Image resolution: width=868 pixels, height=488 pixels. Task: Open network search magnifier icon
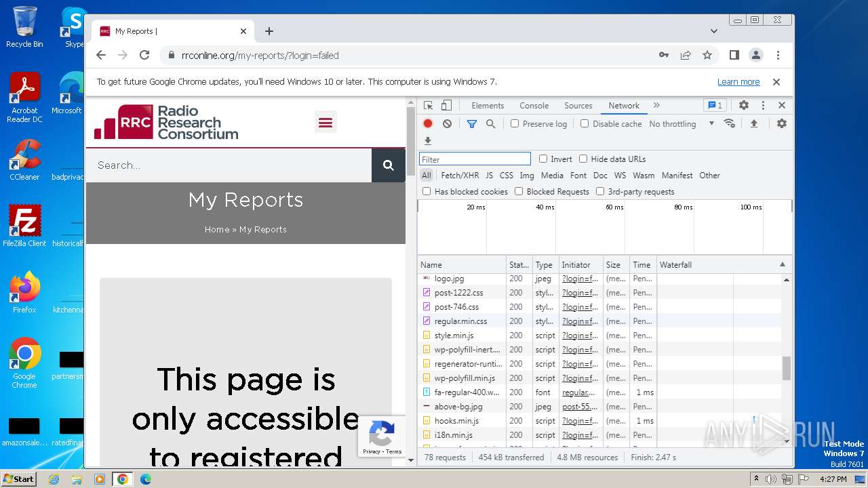[x=490, y=124]
